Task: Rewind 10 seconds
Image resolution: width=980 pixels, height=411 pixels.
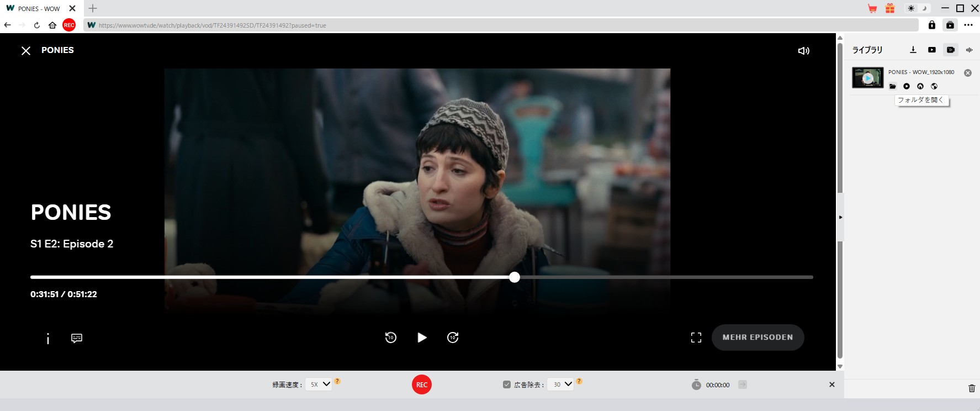Action: tap(391, 338)
